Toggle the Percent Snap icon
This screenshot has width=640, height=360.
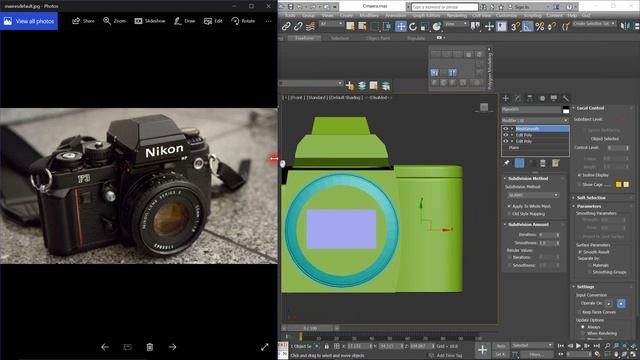click(540, 27)
